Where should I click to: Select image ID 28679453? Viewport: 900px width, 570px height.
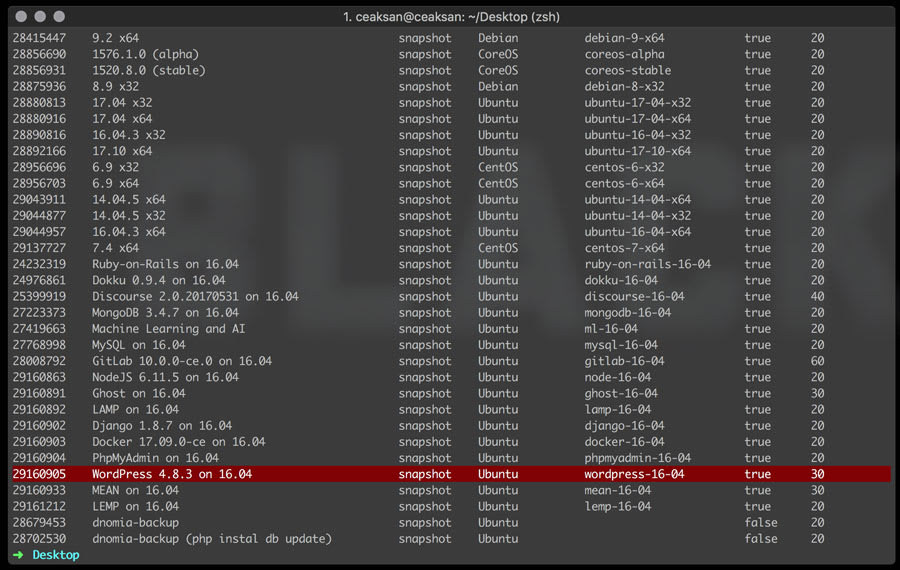point(39,522)
